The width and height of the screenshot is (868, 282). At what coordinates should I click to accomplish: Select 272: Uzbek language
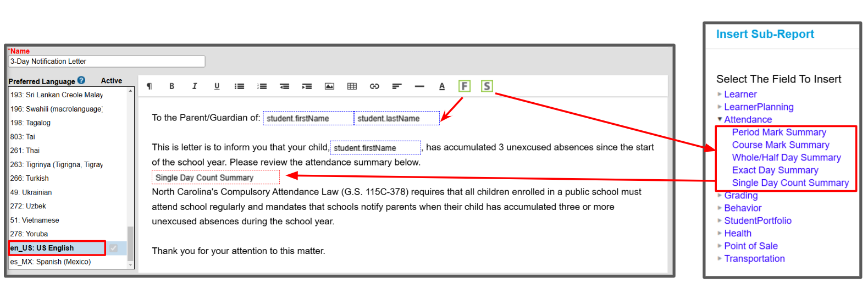pyautogui.click(x=28, y=206)
